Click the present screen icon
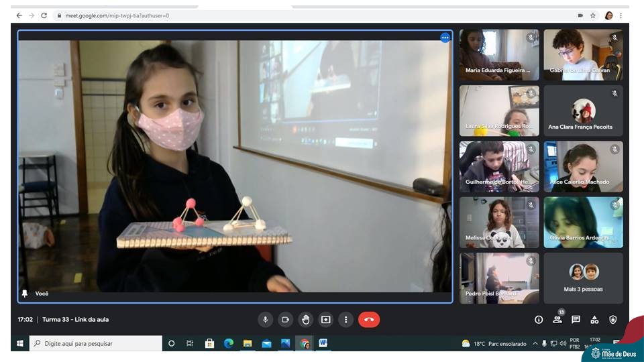 [x=325, y=320]
